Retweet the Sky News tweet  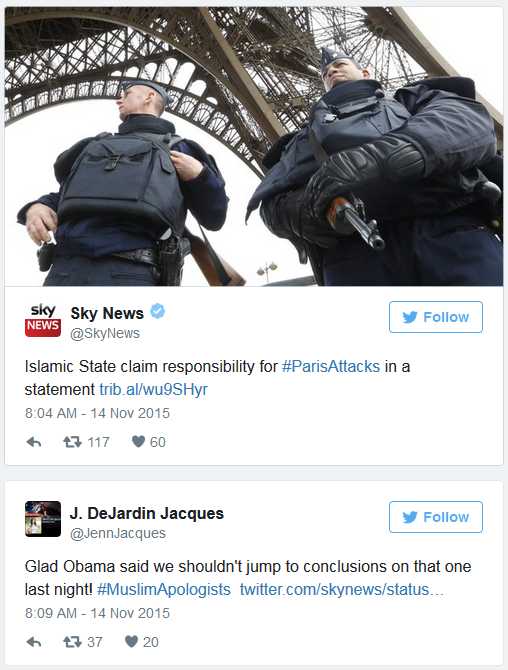(72, 442)
